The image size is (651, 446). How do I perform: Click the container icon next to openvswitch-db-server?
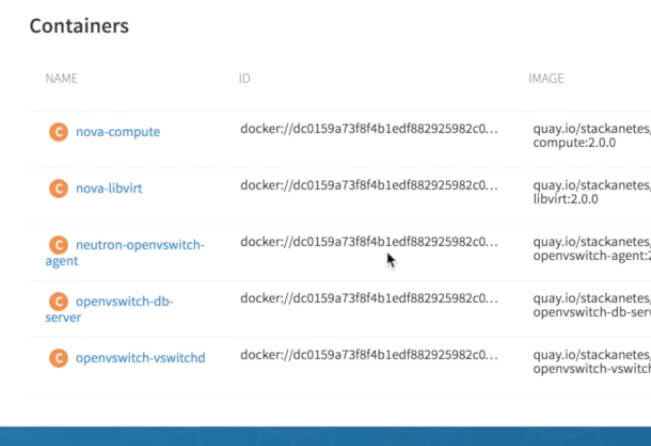[58, 301]
